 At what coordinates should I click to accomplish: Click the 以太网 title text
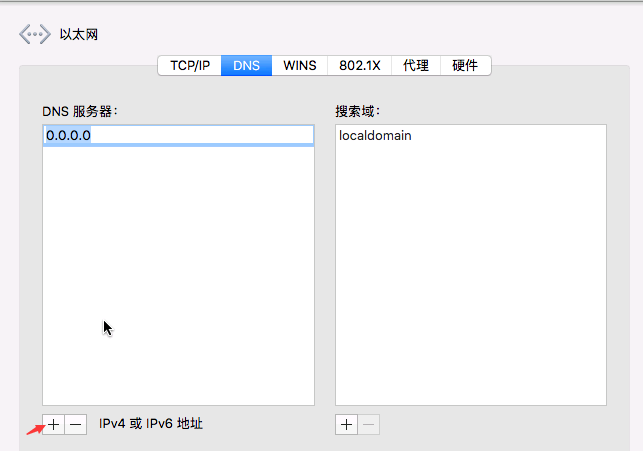[78, 35]
